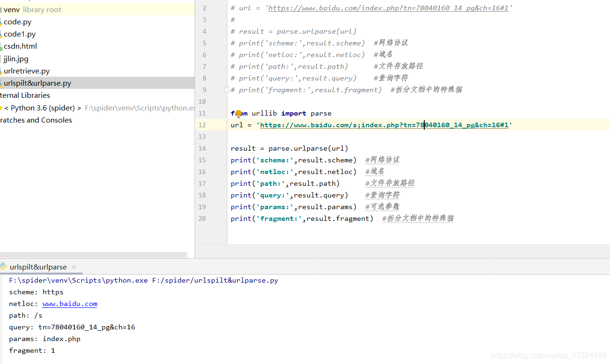This screenshot has width=610, height=364.
Task: Switch to the urlspilt&urlparse run tab
Action: tap(39, 267)
